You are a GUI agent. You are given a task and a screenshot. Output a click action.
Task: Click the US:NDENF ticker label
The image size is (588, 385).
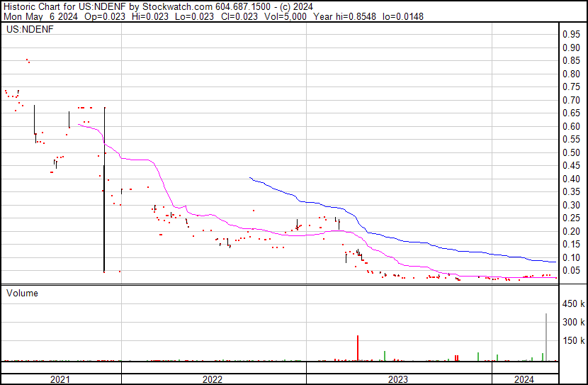(x=30, y=29)
